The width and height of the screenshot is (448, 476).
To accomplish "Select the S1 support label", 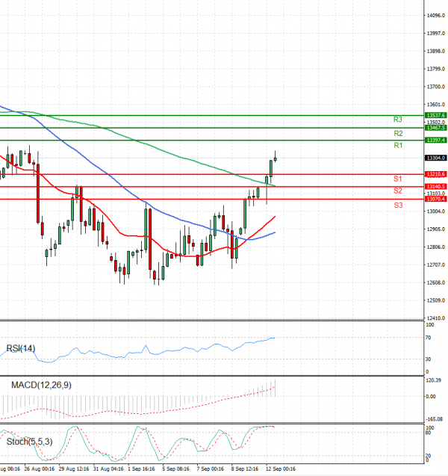I will [398, 179].
